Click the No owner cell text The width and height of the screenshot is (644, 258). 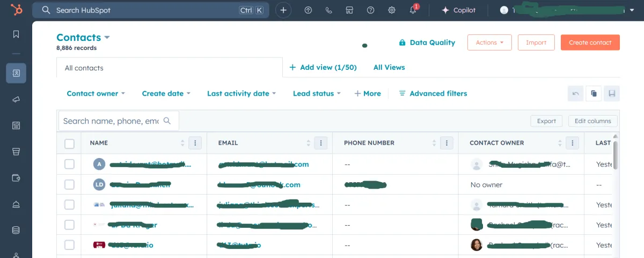point(486,184)
